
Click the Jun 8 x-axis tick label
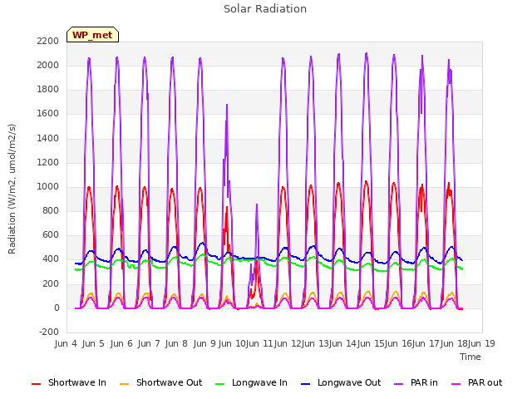pyautogui.click(x=176, y=343)
